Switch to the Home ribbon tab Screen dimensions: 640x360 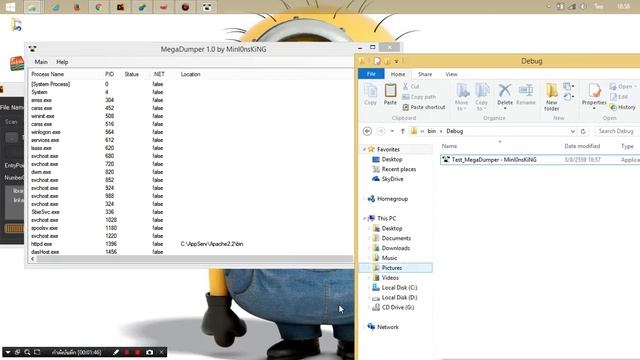tap(398, 74)
